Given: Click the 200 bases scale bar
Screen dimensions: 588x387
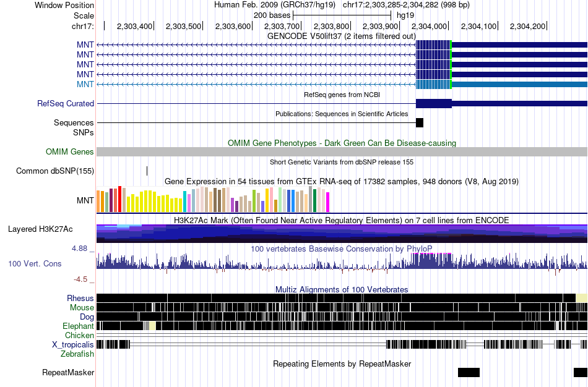Looking at the screenshot, I should point(342,15).
